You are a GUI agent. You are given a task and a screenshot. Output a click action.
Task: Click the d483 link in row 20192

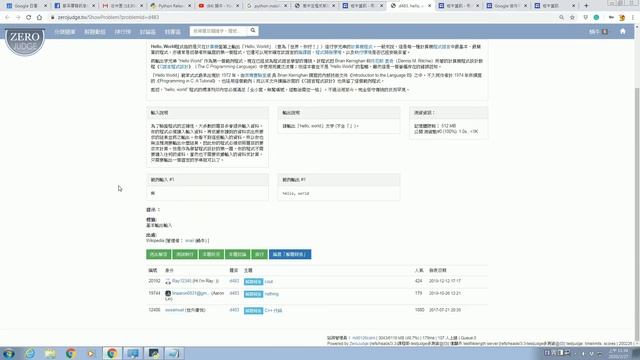click(234, 281)
